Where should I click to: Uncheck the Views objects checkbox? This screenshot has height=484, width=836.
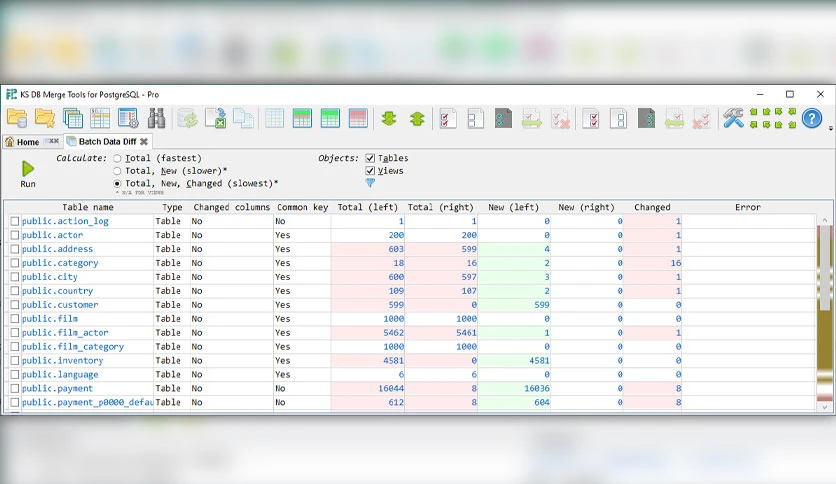point(370,171)
